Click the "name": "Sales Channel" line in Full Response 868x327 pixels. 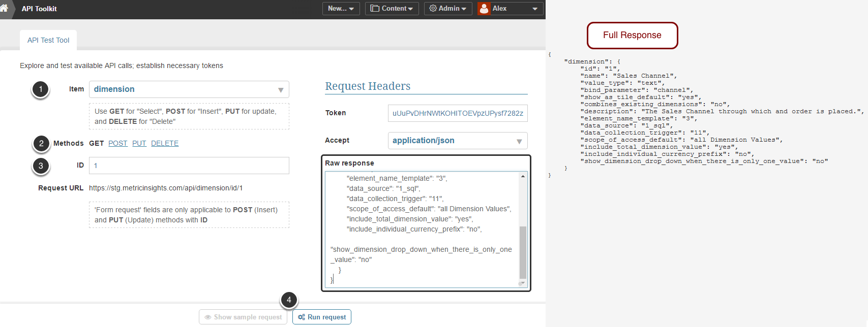[628, 76]
